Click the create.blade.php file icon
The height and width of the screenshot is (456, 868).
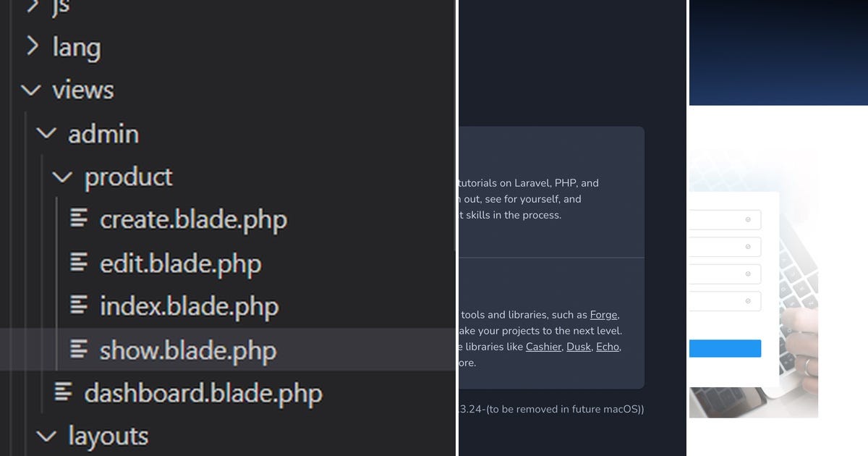point(78,219)
